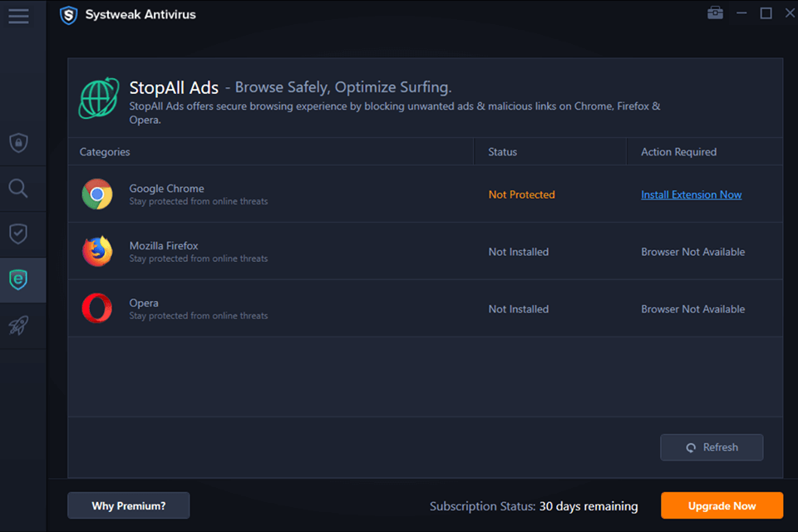Click Install Extension Now link
The height and width of the screenshot is (532, 798).
(x=691, y=195)
